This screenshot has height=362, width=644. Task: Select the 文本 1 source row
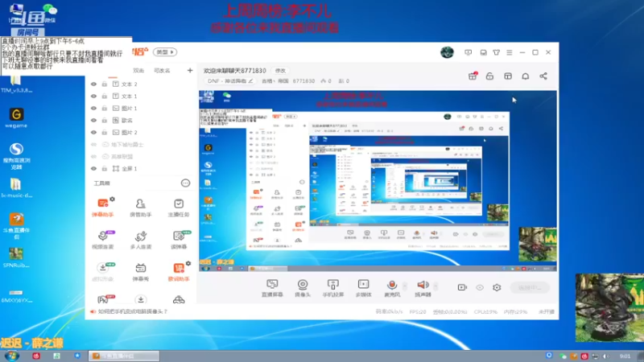click(142, 96)
